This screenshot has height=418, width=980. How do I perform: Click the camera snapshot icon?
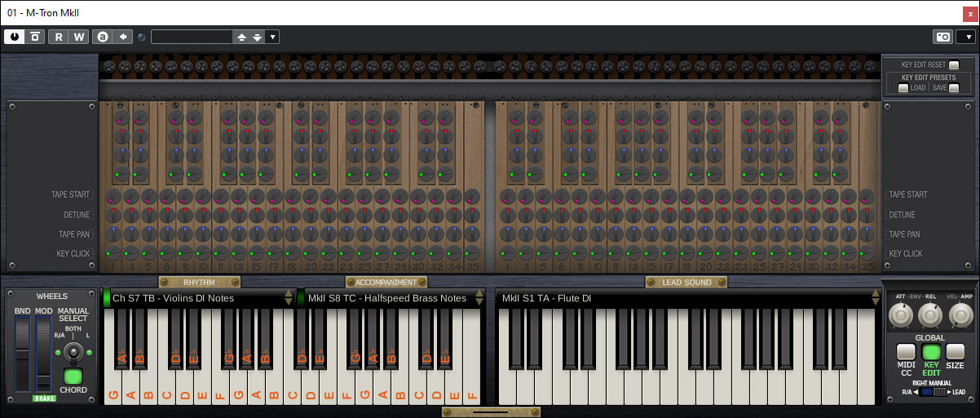[x=942, y=37]
